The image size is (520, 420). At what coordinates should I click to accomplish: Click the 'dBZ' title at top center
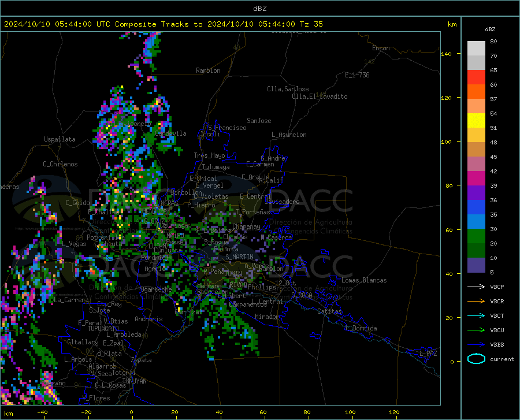click(x=259, y=9)
